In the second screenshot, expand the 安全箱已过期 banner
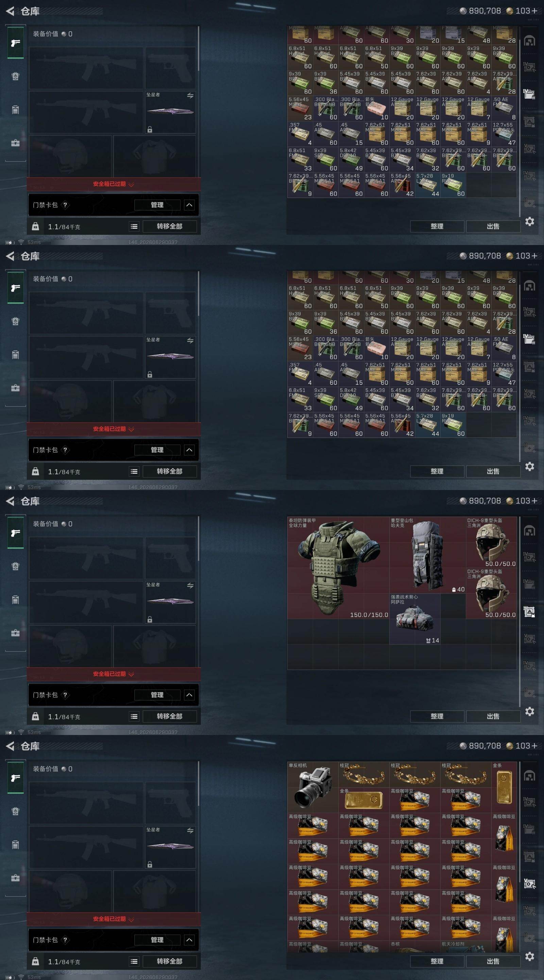 tap(113, 429)
